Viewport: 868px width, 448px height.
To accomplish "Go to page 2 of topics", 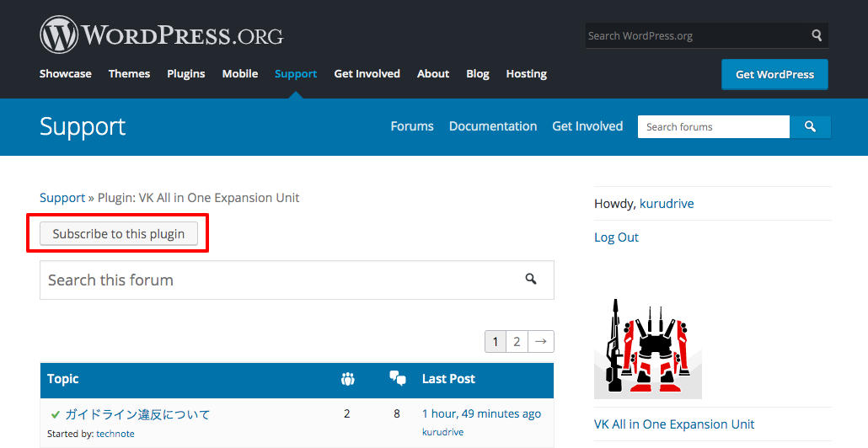I will [x=517, y=341].
